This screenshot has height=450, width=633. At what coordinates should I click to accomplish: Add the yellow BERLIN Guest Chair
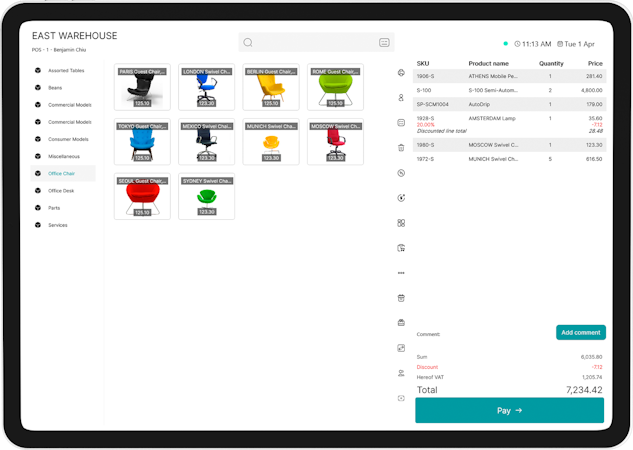click(x=271, y=87)
